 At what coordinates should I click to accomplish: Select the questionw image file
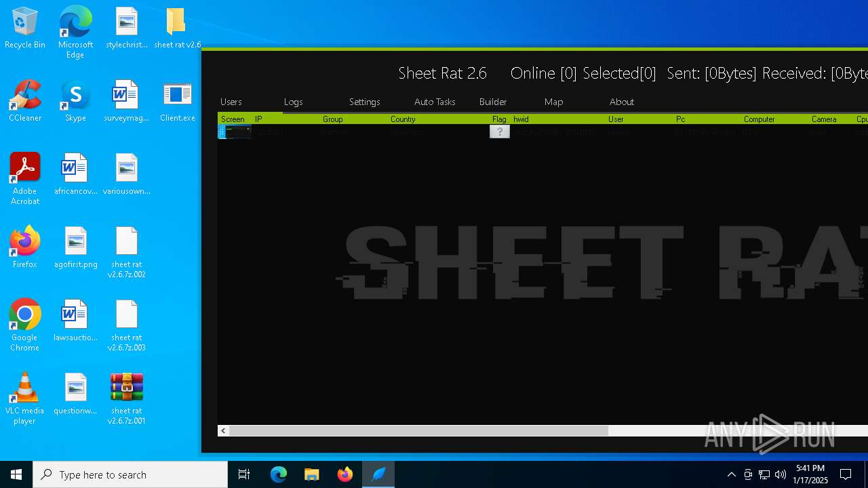pyautogui.click(x=75, y=394)
